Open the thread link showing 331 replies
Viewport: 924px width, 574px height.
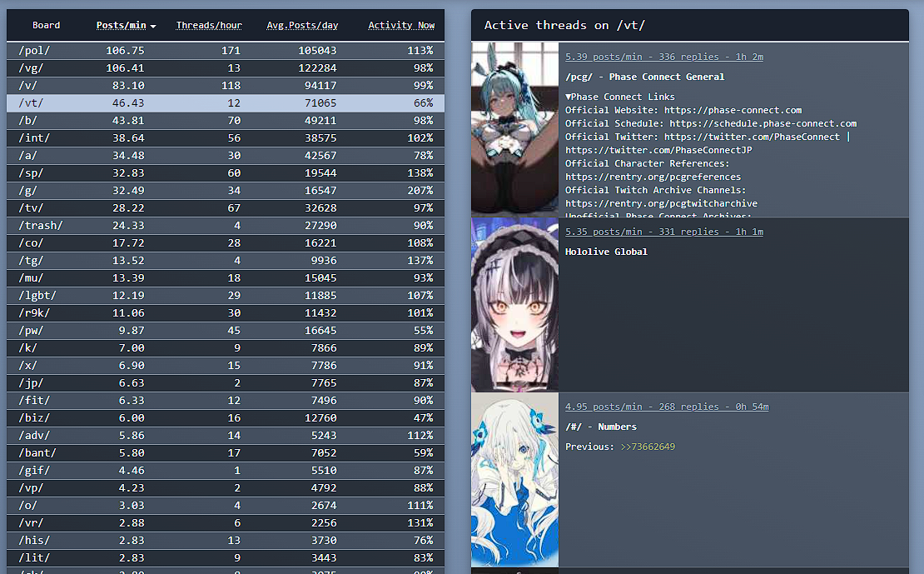[664, 232]
